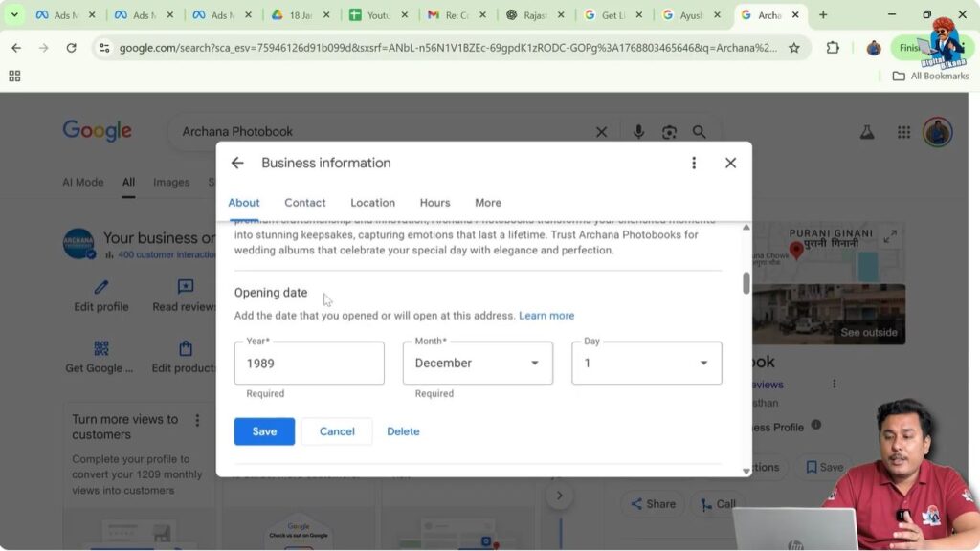Open Search Labs flask icon

point(867,131)
